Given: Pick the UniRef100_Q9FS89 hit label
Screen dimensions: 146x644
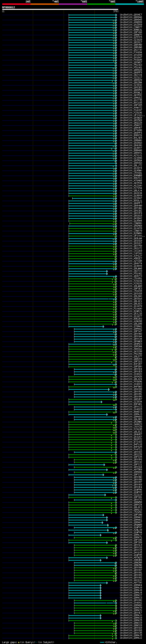Looking at the screenshot, I should click(x=131, y=542).
